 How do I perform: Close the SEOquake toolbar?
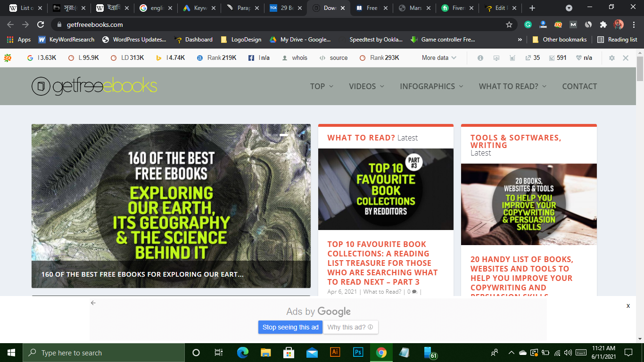[626, 58]
